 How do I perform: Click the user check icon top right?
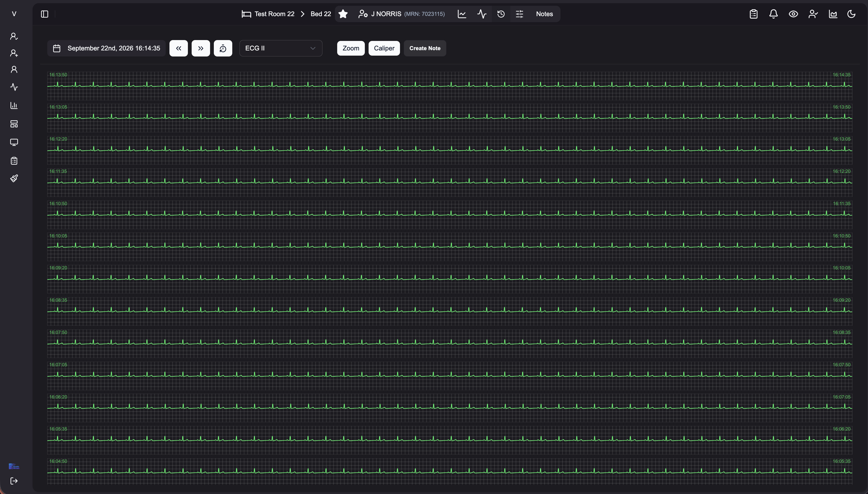(813, 14)
